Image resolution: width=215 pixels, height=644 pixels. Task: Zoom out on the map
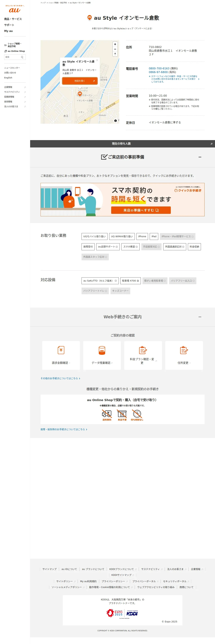[115, 49]
